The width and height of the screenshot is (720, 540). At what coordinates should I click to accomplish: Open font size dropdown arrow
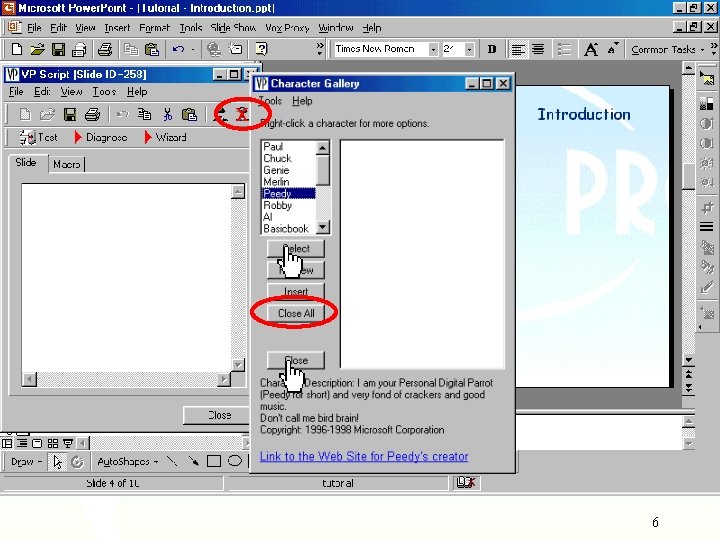469,49
